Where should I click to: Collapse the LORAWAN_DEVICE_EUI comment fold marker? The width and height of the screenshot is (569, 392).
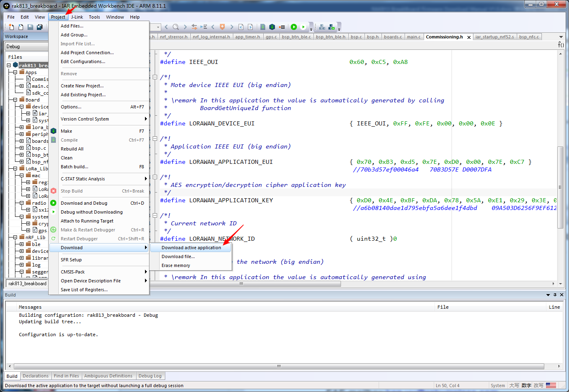pos(155,77)
